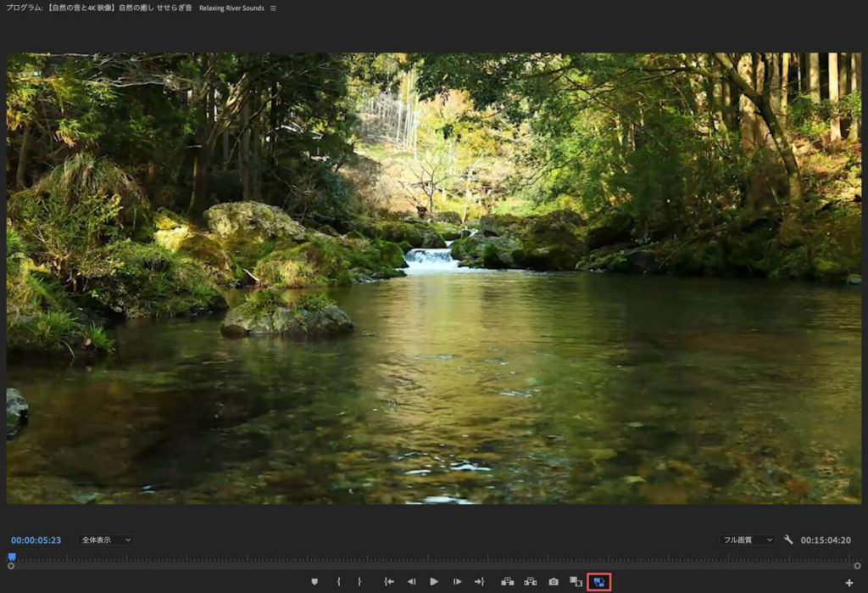Click the Lift button
This screenshot has height=593, width=868.
coord(507,581)
